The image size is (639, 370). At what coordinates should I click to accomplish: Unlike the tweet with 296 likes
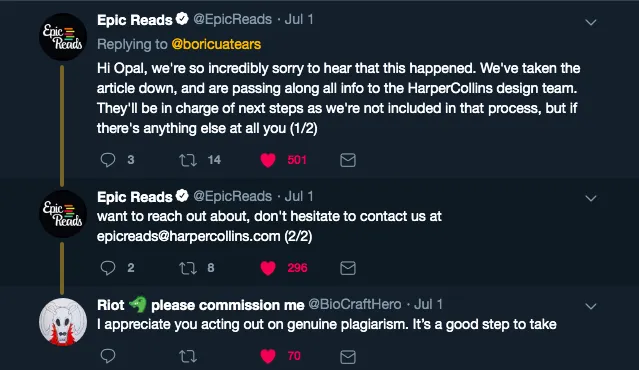click(268, 268)
